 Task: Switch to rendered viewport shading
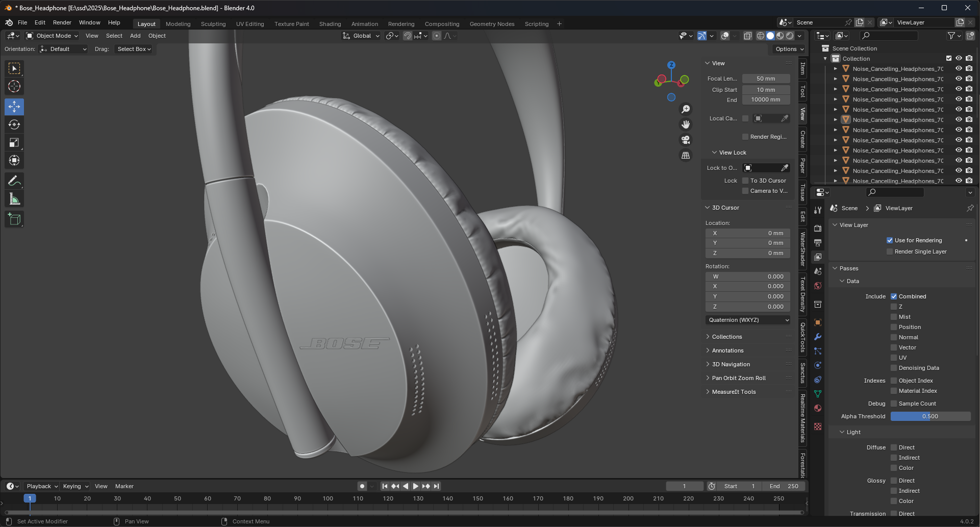790,36
